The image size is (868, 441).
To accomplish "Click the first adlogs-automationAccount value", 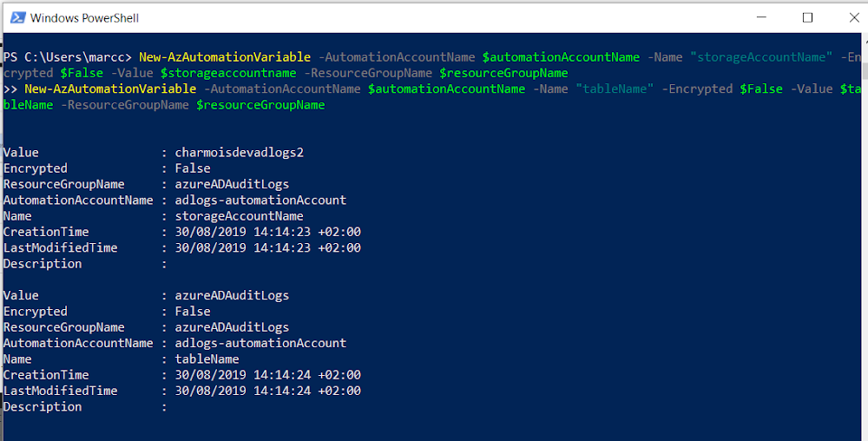I will [260, 201].
